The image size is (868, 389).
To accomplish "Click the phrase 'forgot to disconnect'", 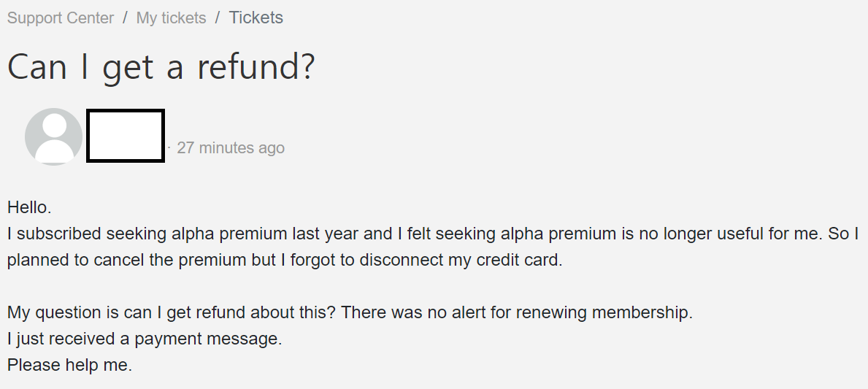I will tap(361, 261).
